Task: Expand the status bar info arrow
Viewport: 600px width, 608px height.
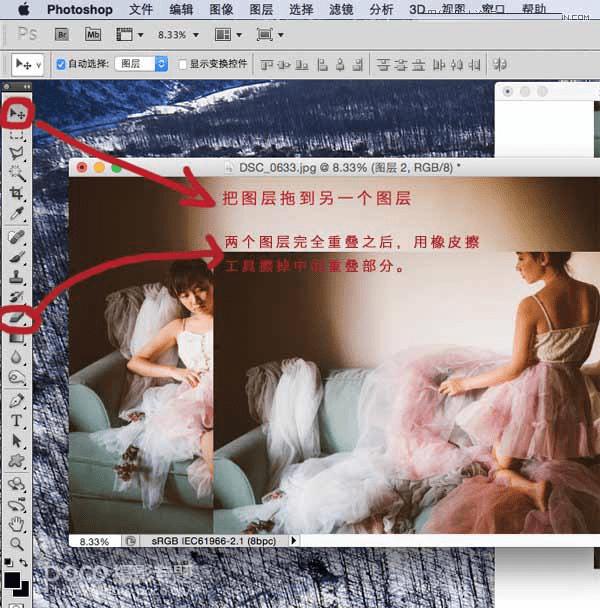Action: pyautogui.click(x=294, y=540)
